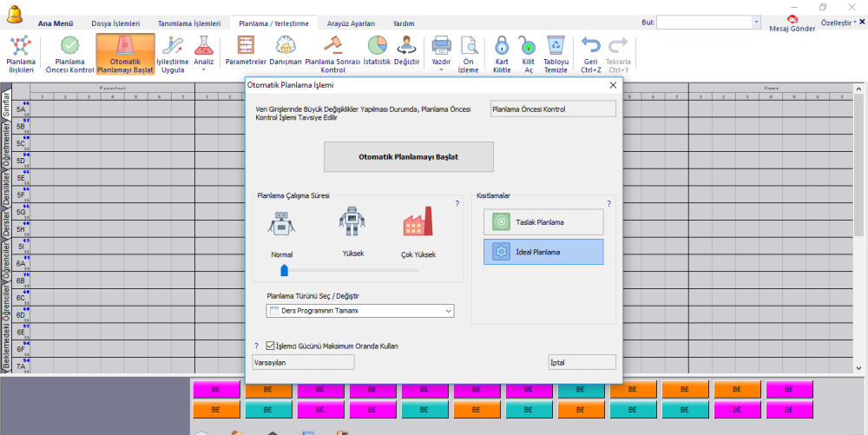Image resolution: width=868 pixels, height=435 pixels.
Task: Click Kart Kilitle padlock icon
Action: coord(502,54)
